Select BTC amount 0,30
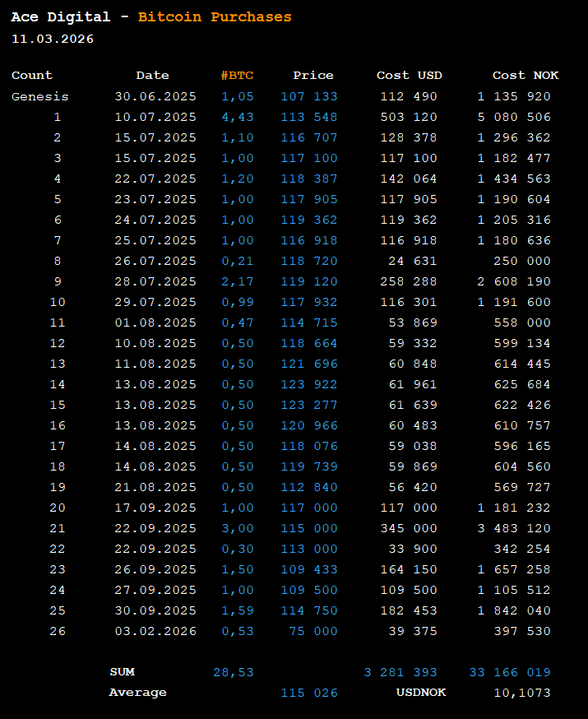The height and width of the screenshot is (719, 588). (238, 549)
